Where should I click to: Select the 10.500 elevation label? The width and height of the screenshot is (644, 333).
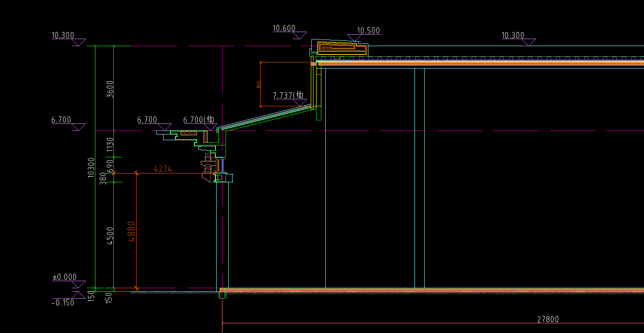click(x=368, y=31)
